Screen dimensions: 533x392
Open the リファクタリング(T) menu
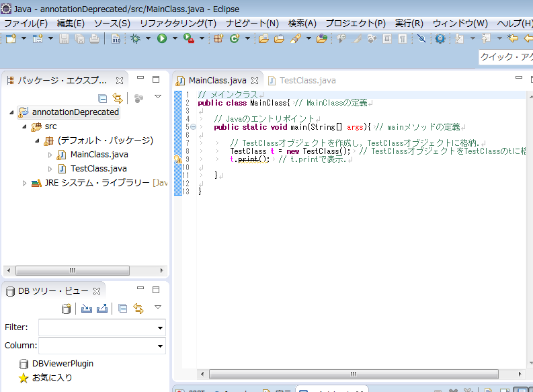coord(178,23)
